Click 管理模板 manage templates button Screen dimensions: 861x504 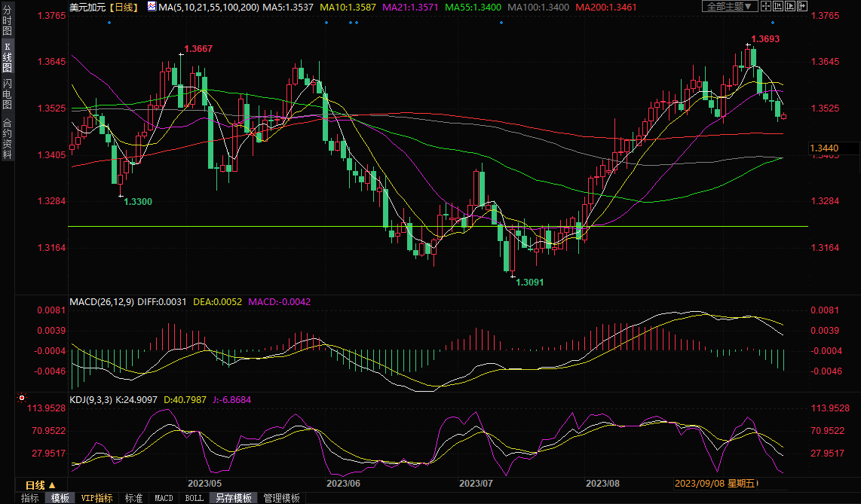282,498
